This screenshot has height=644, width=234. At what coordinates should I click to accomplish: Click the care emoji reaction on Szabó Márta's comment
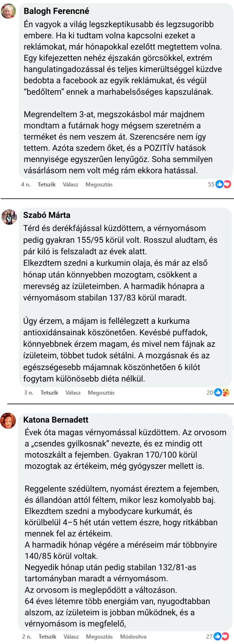pos(226,392)
